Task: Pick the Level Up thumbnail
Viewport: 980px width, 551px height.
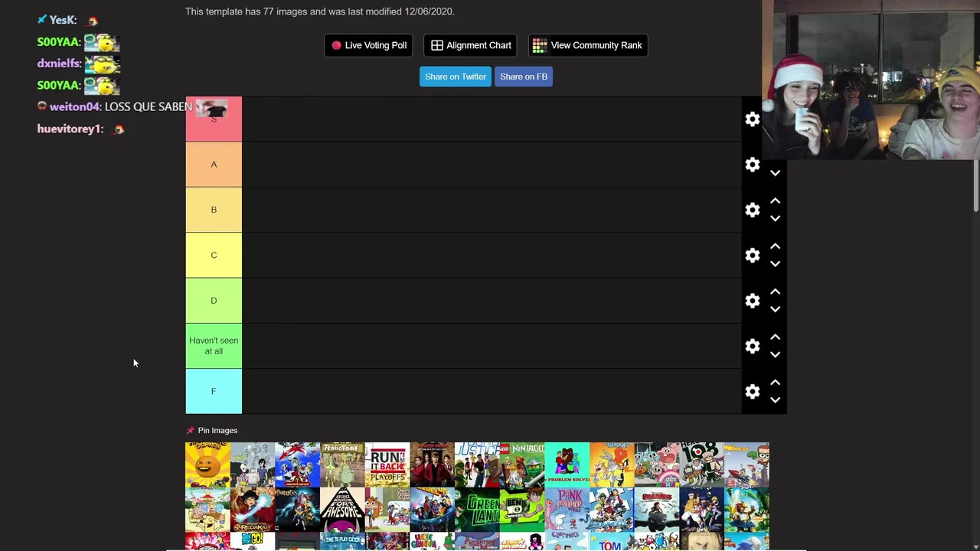Action: [433, 510]
